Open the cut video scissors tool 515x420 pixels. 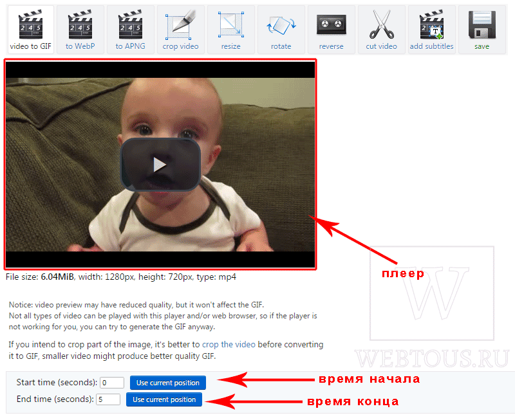click(382, 30)
